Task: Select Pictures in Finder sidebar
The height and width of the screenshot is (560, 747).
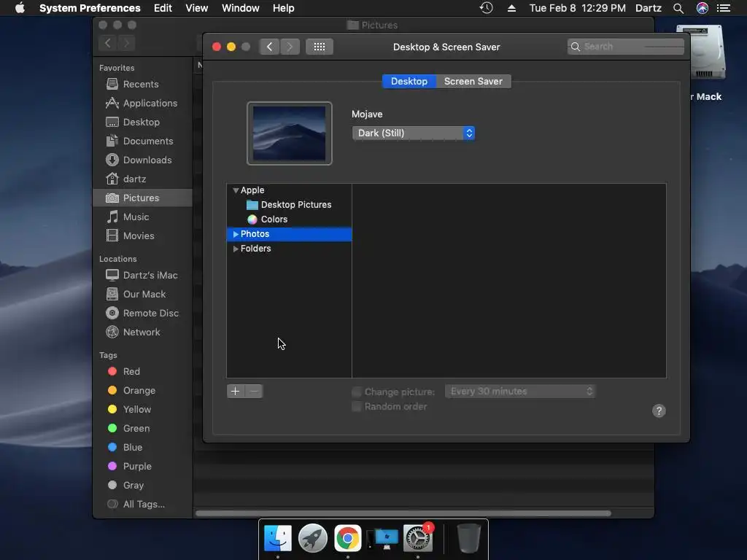Action: tap(143, 198)
